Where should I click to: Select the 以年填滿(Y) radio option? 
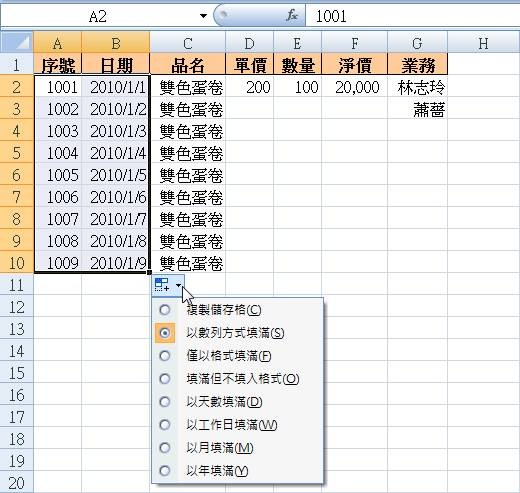click(x=165, y=471)
